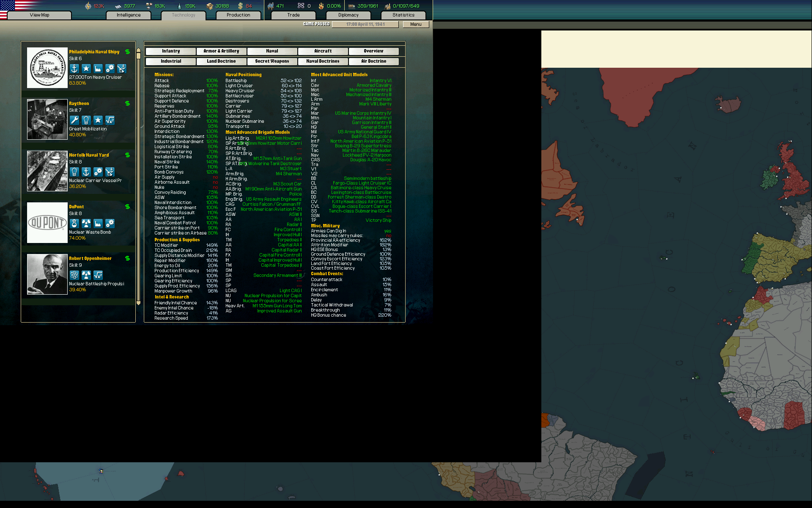Select the DuPont logo thumbnail
This screenshot has height=508, width=812.
(x=47, y=223)
